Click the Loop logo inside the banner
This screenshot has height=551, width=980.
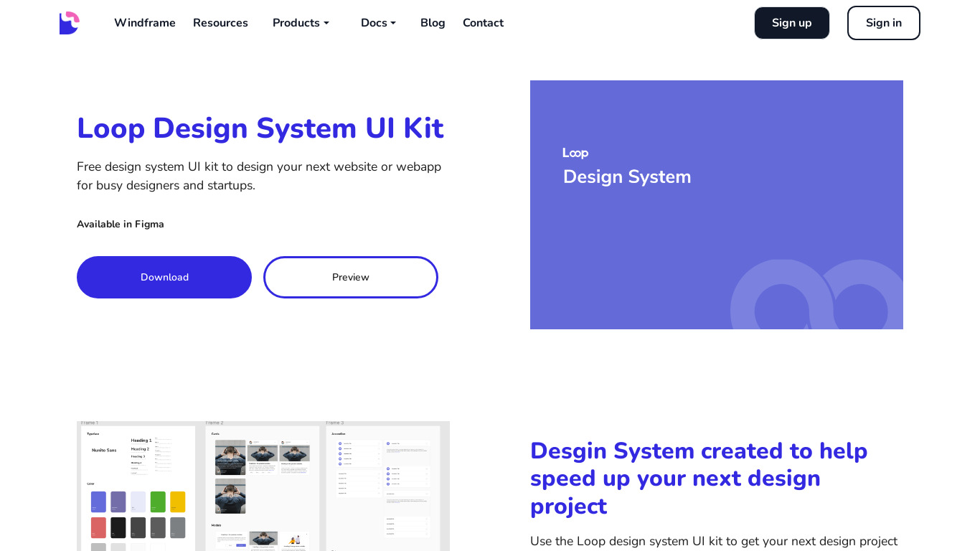[x=575, y=153]
